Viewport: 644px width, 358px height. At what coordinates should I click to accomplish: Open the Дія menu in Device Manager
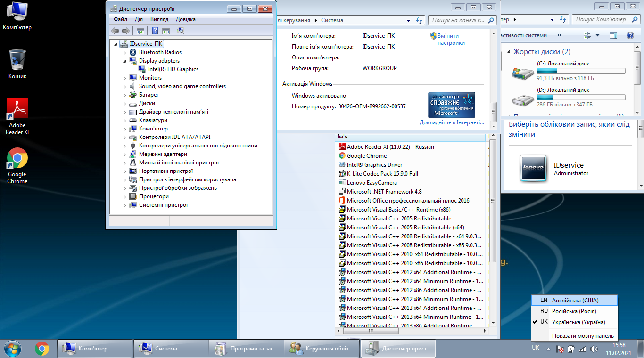139,19
